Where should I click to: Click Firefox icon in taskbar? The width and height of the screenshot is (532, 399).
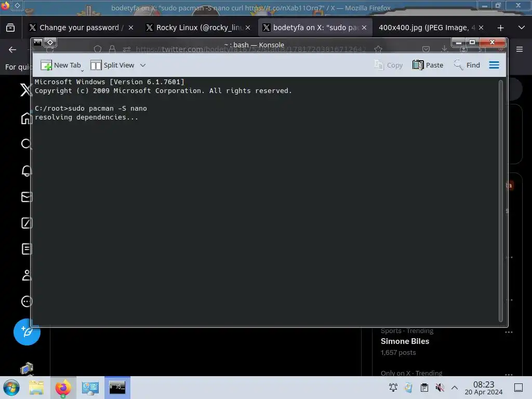[x=63, y=388]
